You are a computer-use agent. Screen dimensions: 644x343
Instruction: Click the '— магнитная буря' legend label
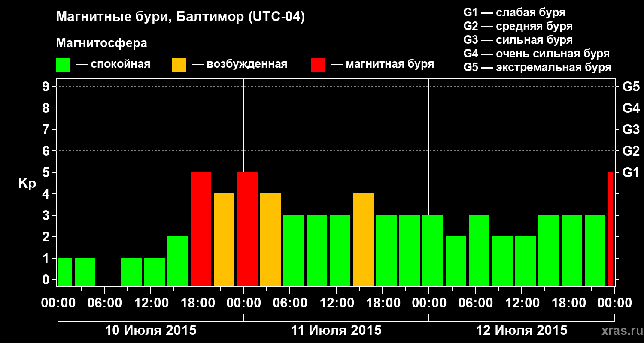(x=383, y=64)
